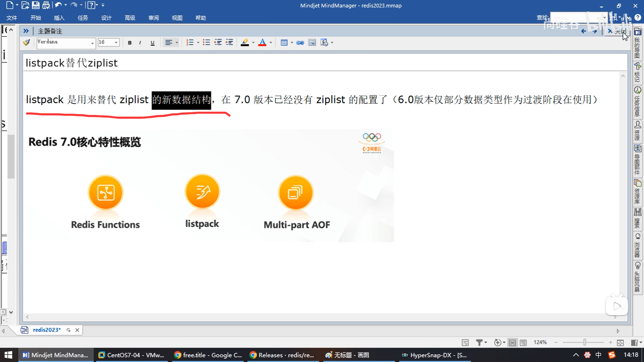This screenshot has height=362, width=644.
Task: Click the format painter brush icon
Action: coord(27,43)
